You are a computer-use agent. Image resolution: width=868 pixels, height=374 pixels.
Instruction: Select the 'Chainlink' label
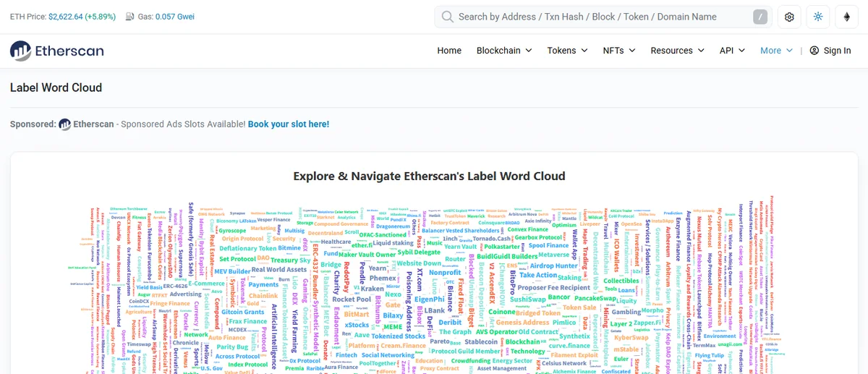pos(263,296)
